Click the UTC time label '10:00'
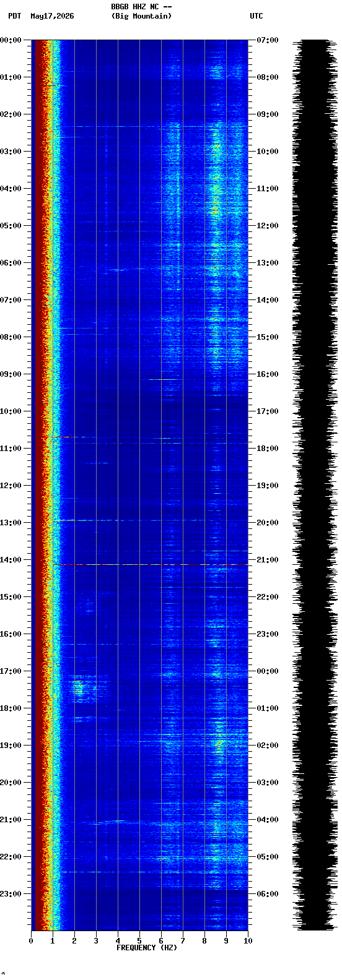 268,152
